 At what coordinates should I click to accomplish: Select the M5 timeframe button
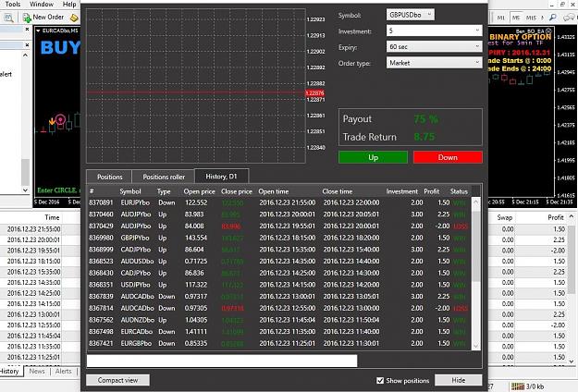tap(516, 18)
